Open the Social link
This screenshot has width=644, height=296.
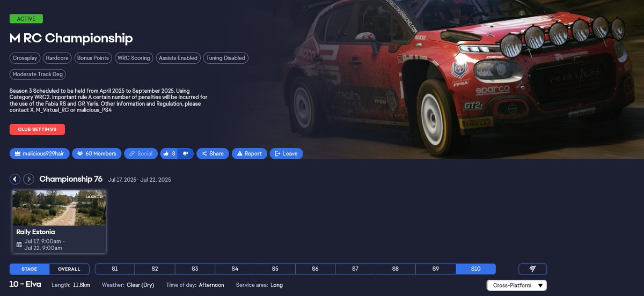tap(141, 153)
